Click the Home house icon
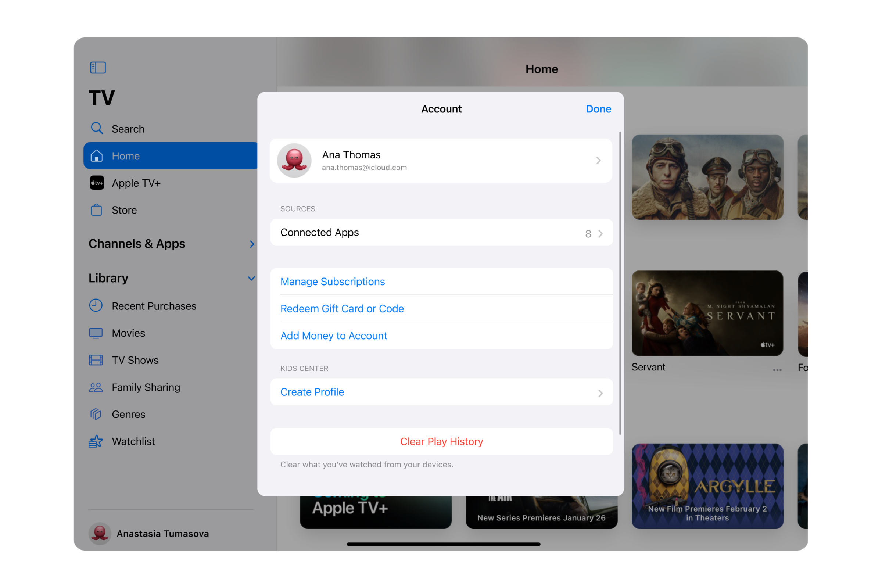Viewport: 882px width, 588px height. pos(97,155)
